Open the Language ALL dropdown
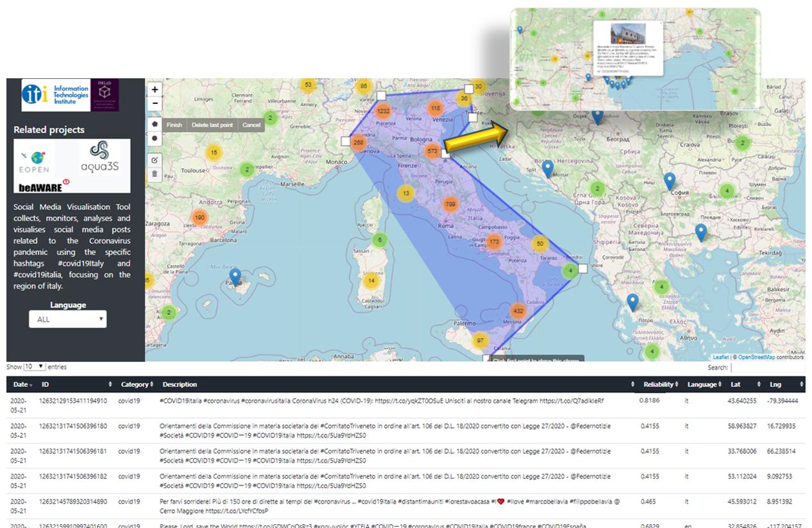 (x=67, y=319)
